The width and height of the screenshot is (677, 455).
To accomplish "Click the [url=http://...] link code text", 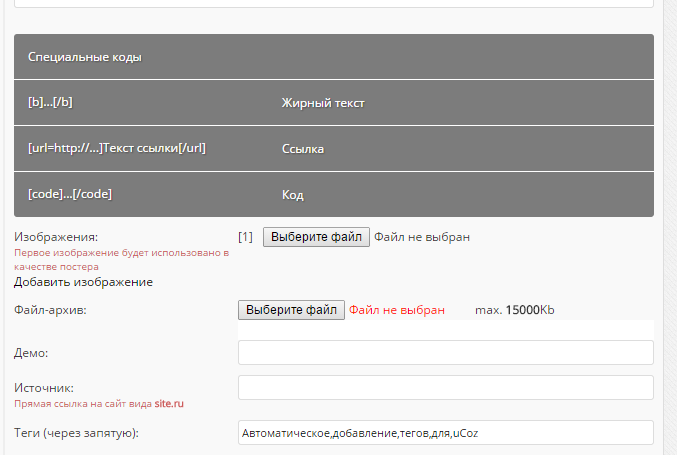I will 117,148.
